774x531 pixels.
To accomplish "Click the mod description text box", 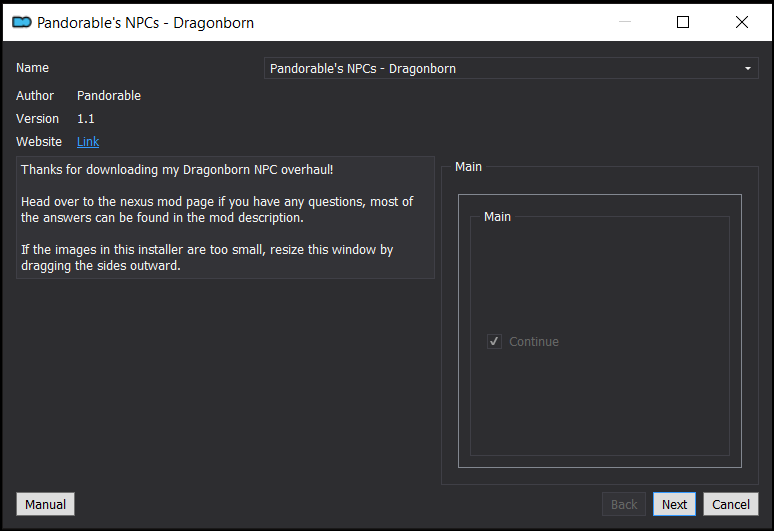I will 225,218.
